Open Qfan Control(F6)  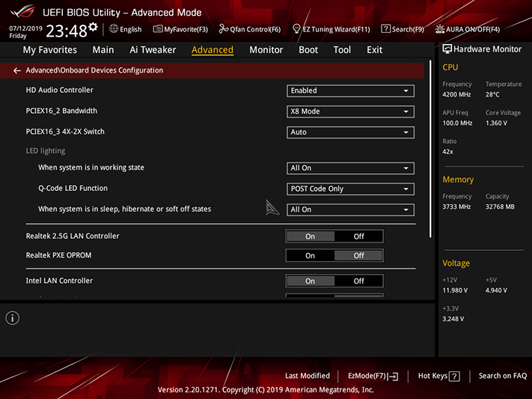click(x=250, y=29)
